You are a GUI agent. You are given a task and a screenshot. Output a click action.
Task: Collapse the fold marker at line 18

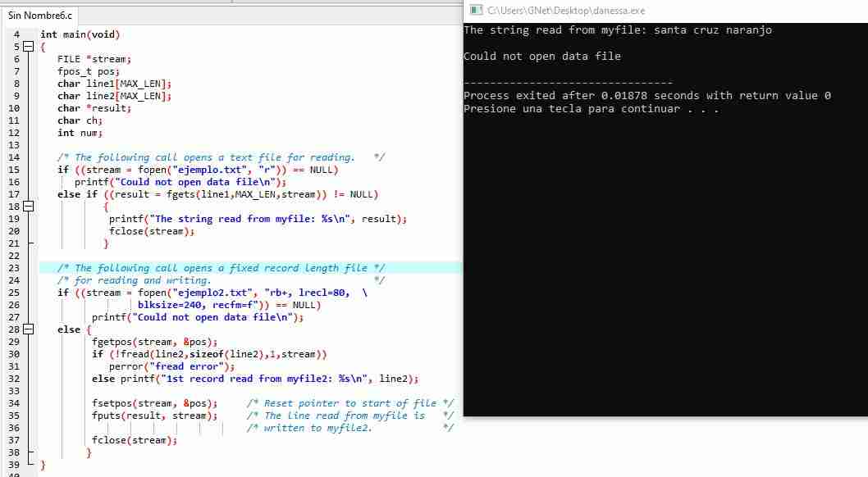tap(28, 207)
